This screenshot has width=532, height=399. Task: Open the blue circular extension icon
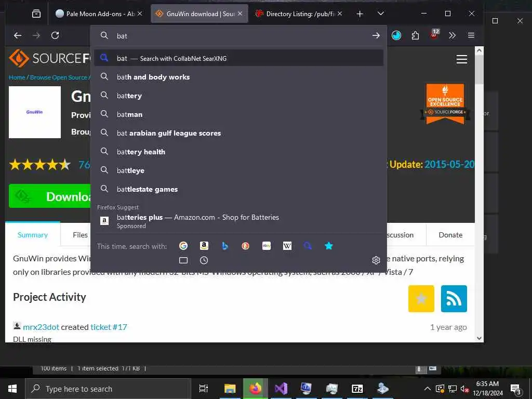tap(396, 35)
